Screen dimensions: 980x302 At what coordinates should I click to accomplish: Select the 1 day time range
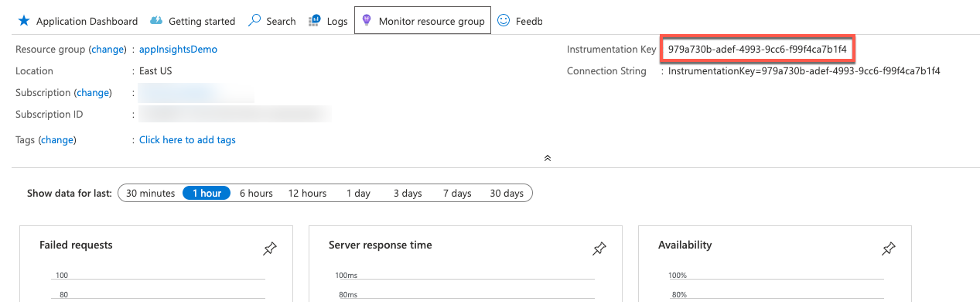[x=358, y=194]
